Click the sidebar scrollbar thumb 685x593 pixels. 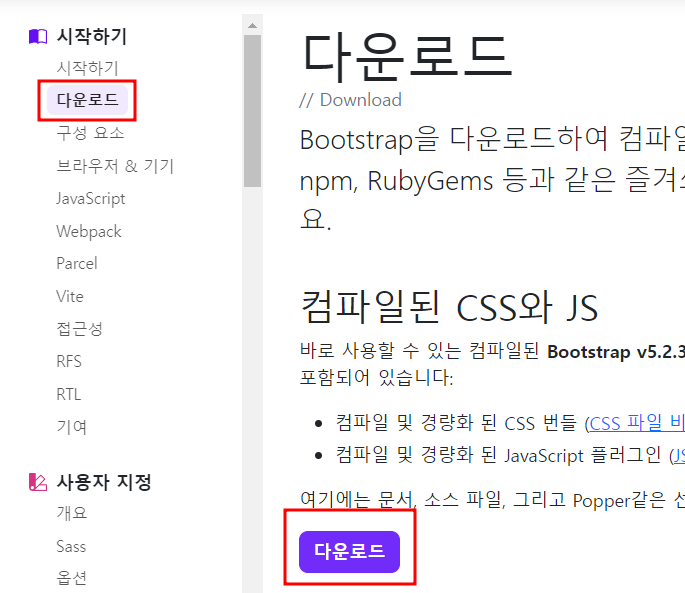click(253, 111)
